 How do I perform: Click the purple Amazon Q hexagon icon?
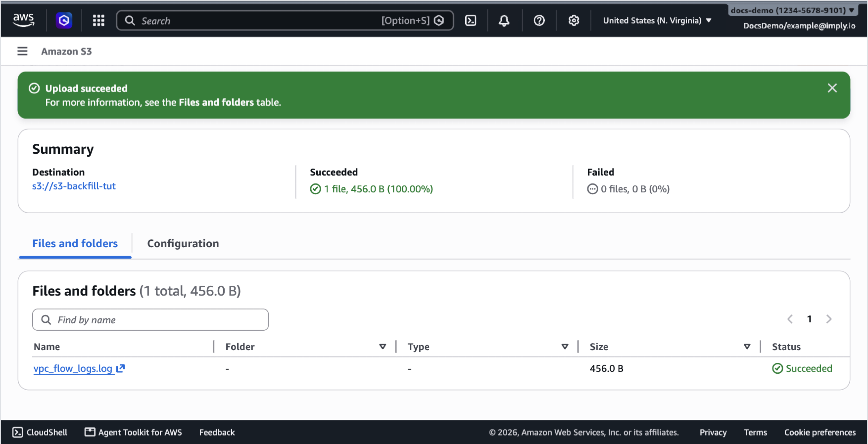[x=64, y=20]
